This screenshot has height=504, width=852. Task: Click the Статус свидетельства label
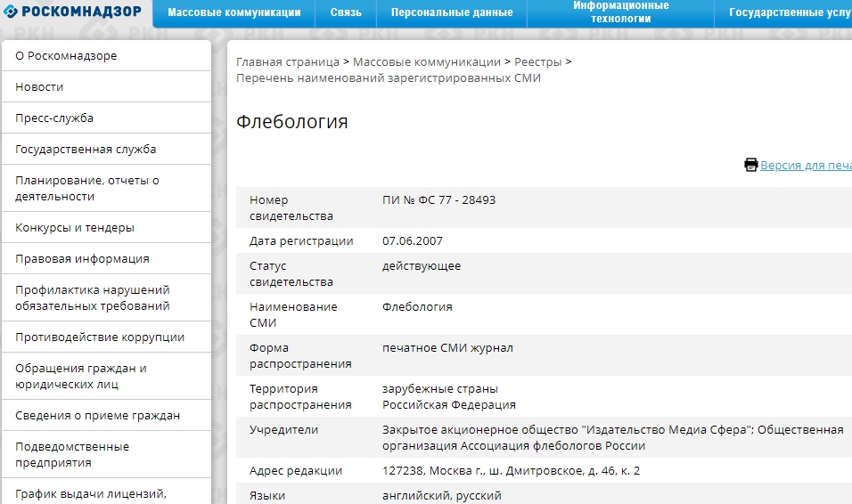pos(291,273)
